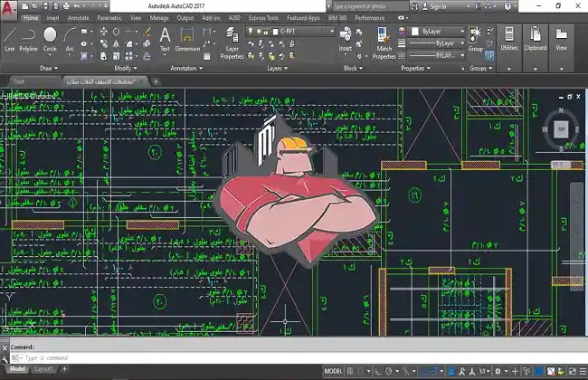Screen dimensions: 588x380
Task: Open the BYLAY... linetype dropdown
Action: pos(437,55)
